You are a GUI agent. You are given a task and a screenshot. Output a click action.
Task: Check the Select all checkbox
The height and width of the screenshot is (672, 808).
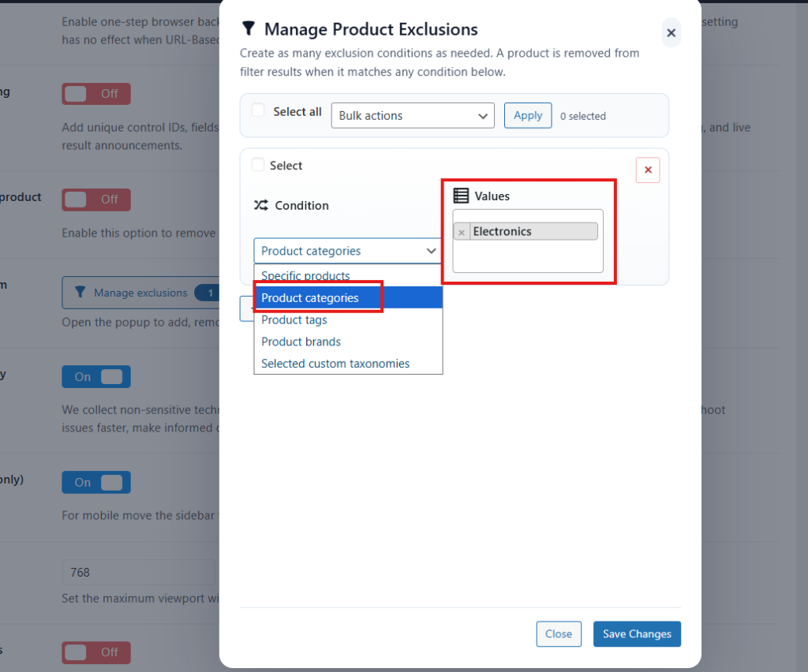point(258,110)
